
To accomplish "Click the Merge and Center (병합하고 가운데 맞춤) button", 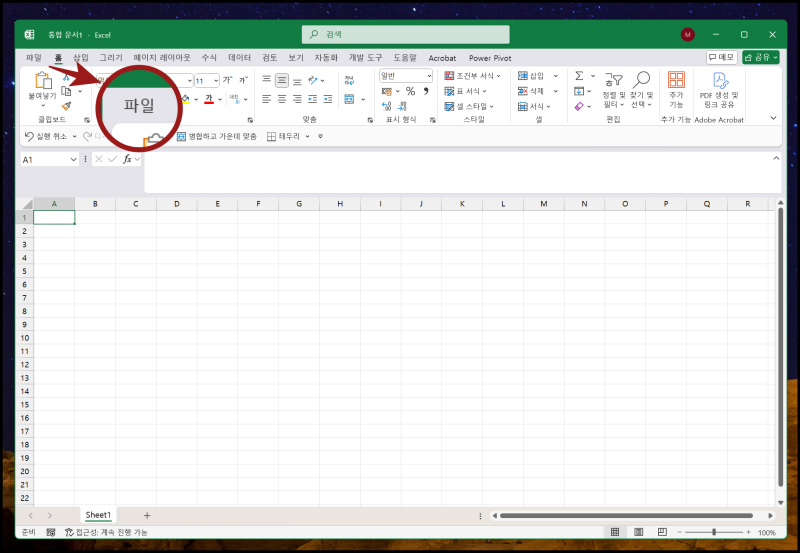I will tap(216, 136).
